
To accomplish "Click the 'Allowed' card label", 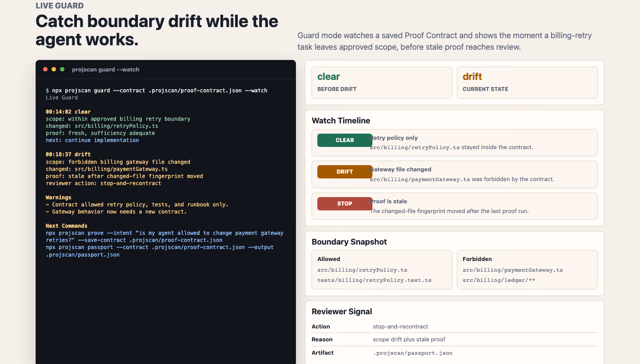I will pos(329,259).
